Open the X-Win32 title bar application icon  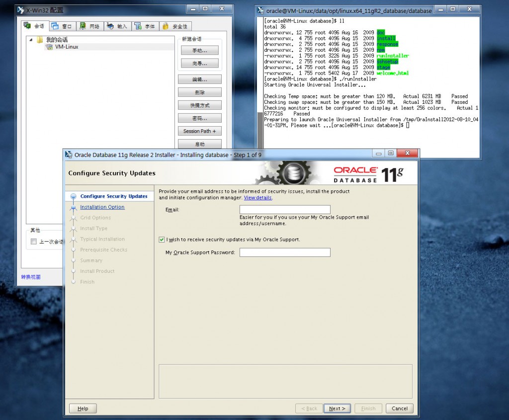(x=21, y=10)
